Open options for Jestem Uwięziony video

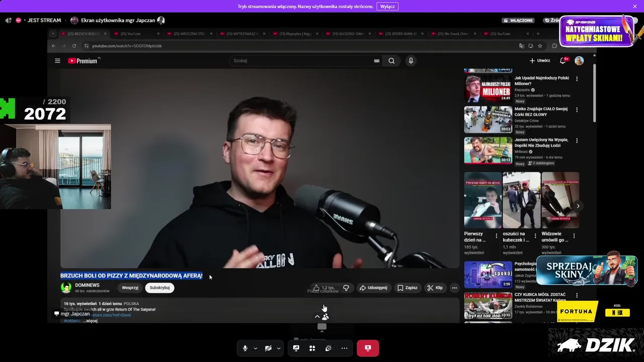(x=577, y=140)
